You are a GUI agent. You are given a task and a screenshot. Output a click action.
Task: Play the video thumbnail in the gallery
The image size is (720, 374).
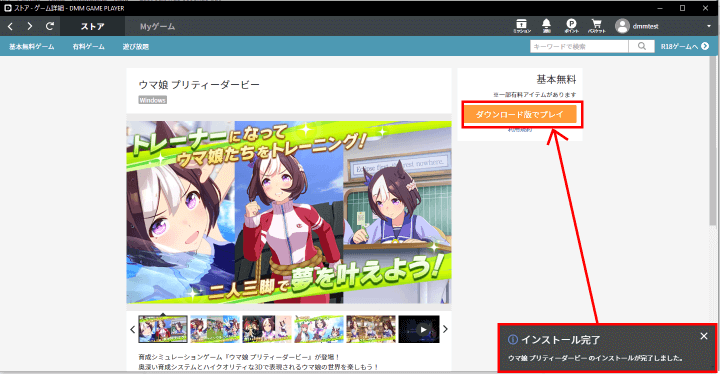[x=419, y=329]
